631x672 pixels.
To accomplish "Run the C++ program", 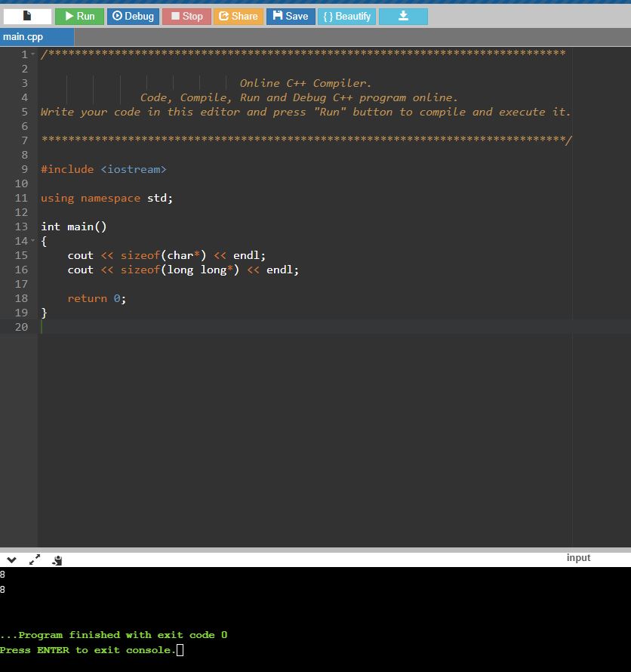I will tap(79, 16).
